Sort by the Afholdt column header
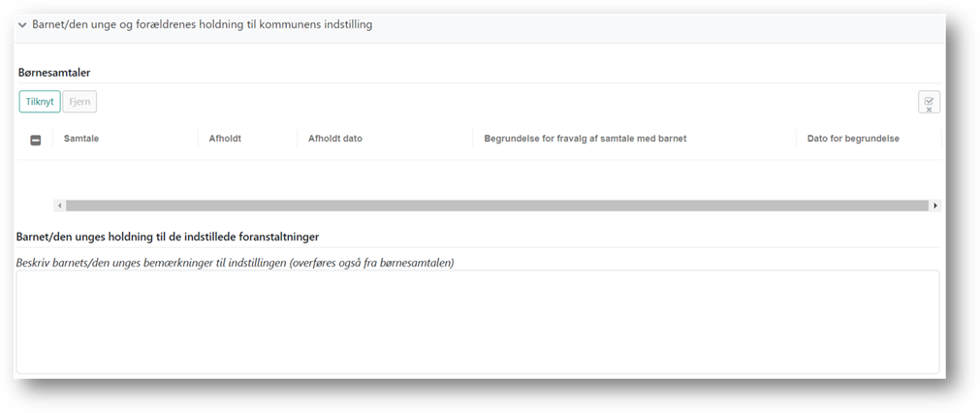This screenshot has width=980, height=413. [225, 139]
